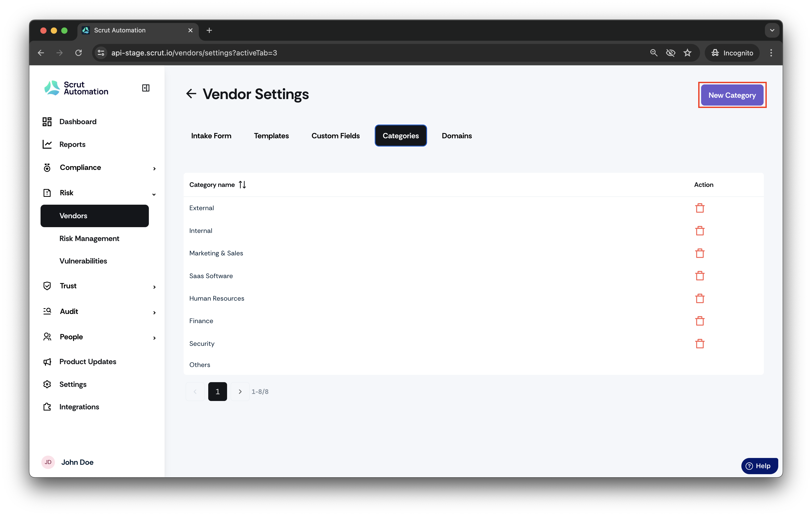Screen dimensions: 812x516
Task: Select the Categories tab
Action: click(x=401, y=135)
